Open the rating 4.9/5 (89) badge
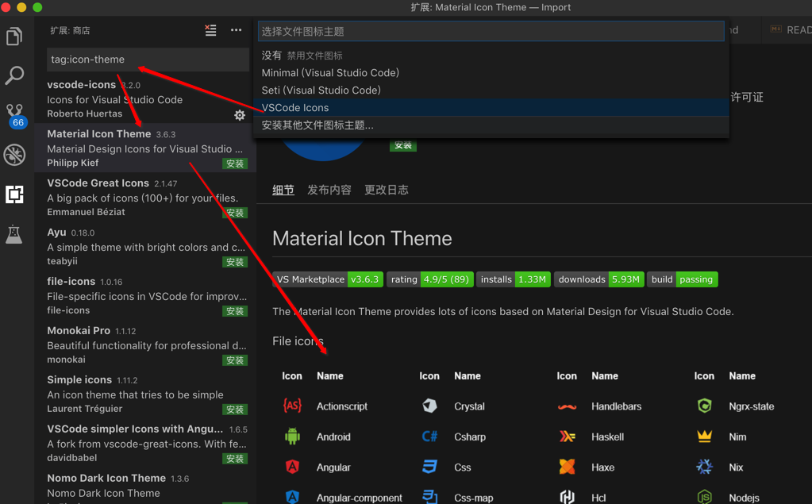The width and height of the screenshot is (812, 504). [430, 279]
